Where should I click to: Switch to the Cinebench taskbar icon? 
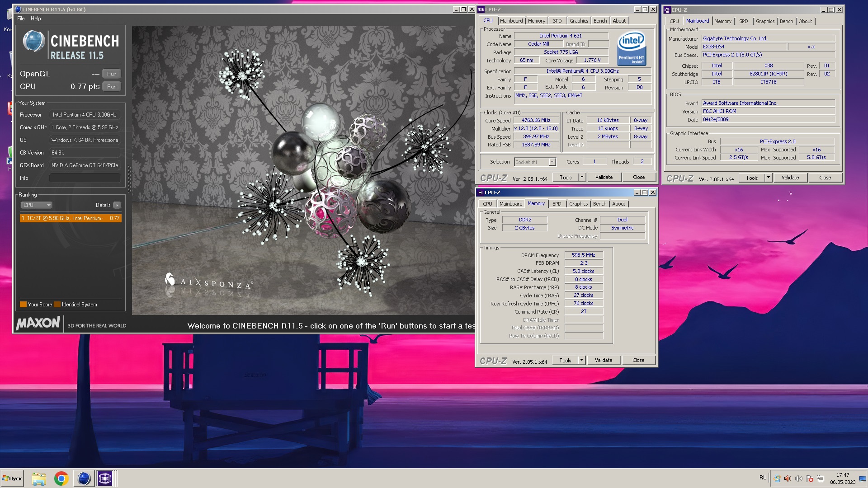coord(83,479)
